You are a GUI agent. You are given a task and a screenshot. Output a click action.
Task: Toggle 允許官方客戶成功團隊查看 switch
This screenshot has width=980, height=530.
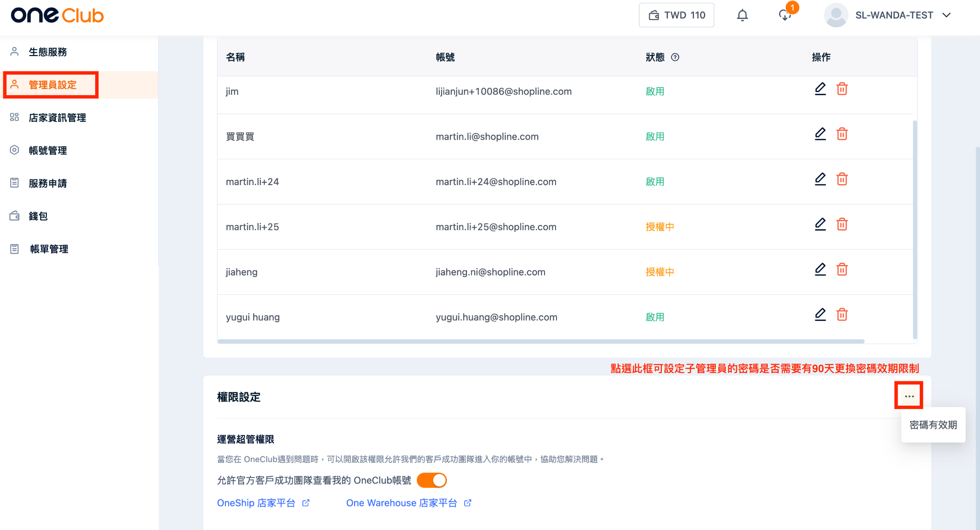(x=432, y=480)
